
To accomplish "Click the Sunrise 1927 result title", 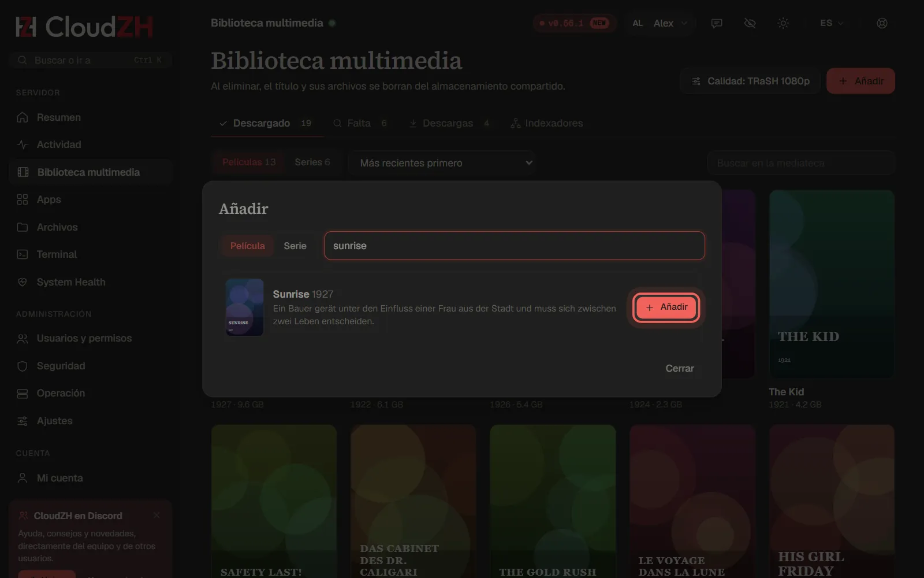I will [303, 294].
